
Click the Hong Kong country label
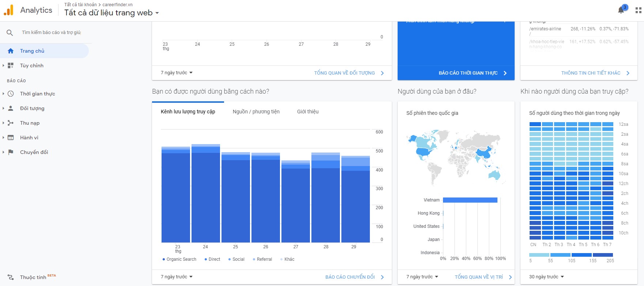point(429,213)
